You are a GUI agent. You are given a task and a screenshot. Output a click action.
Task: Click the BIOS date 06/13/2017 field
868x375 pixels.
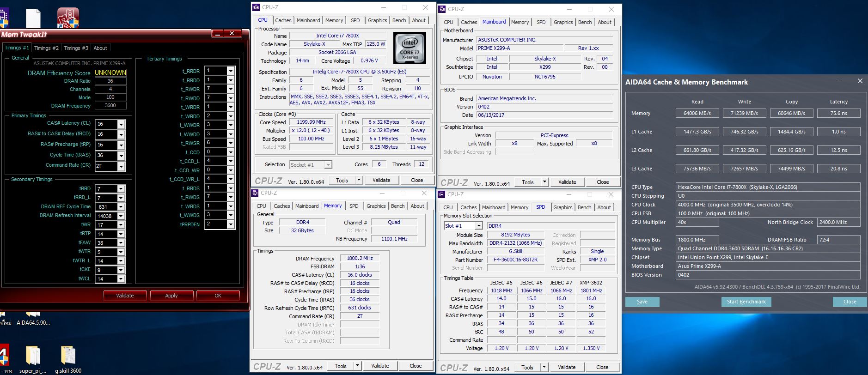point(545,115)
